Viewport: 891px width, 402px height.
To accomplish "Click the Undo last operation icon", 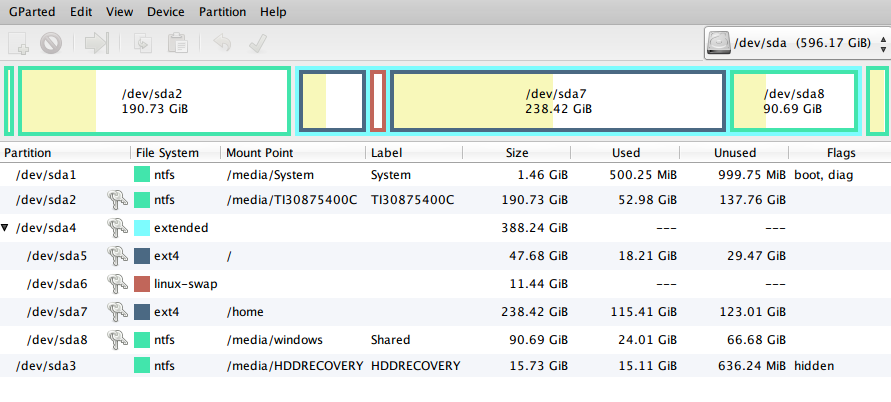I will pos(222,43).
